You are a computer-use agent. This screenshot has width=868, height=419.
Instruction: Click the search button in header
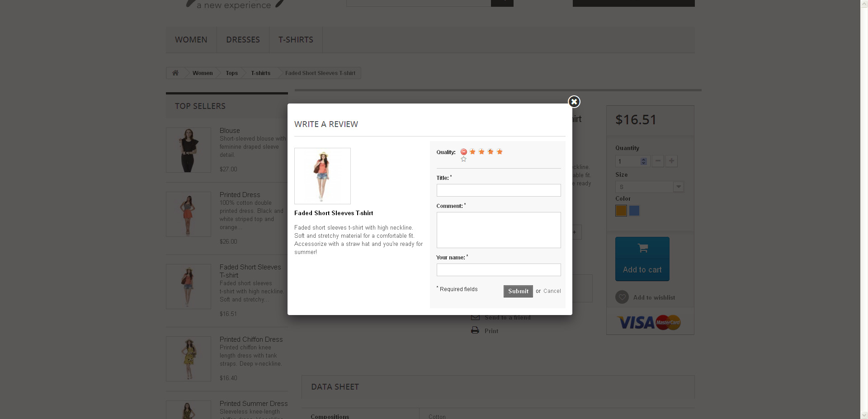[x=502, y=3]
